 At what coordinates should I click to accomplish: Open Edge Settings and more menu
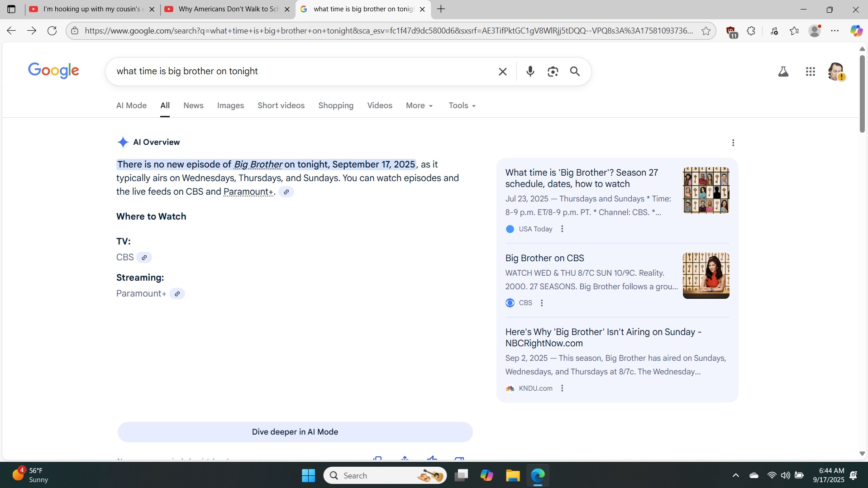835,31
